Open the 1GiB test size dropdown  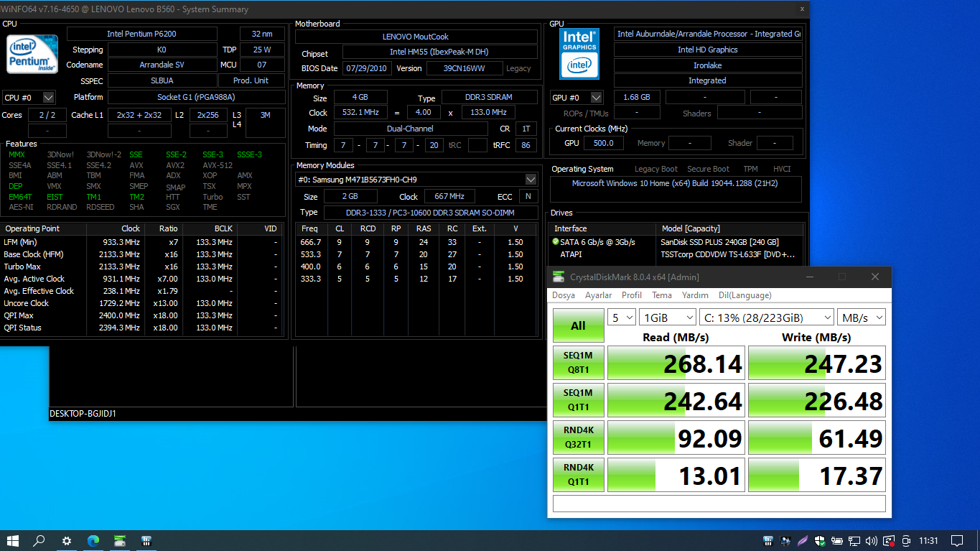(668, 318)
